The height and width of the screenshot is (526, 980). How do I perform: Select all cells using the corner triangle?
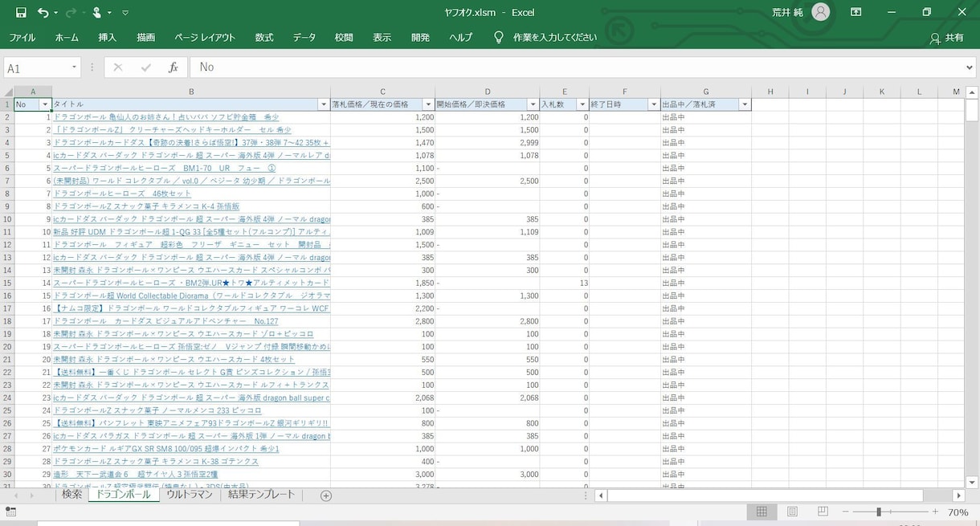[7, 92]
